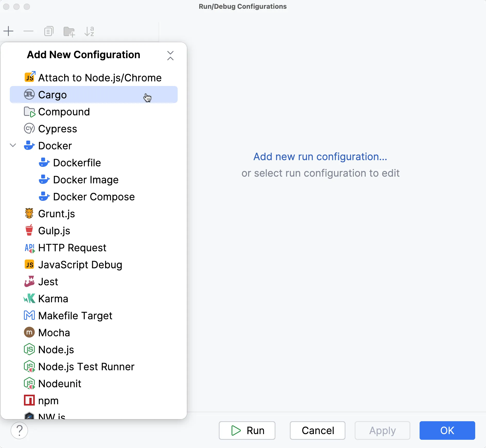Click the Jest configuration icon
The height and width of the screenshot is (448, 486).
[29, 282]
